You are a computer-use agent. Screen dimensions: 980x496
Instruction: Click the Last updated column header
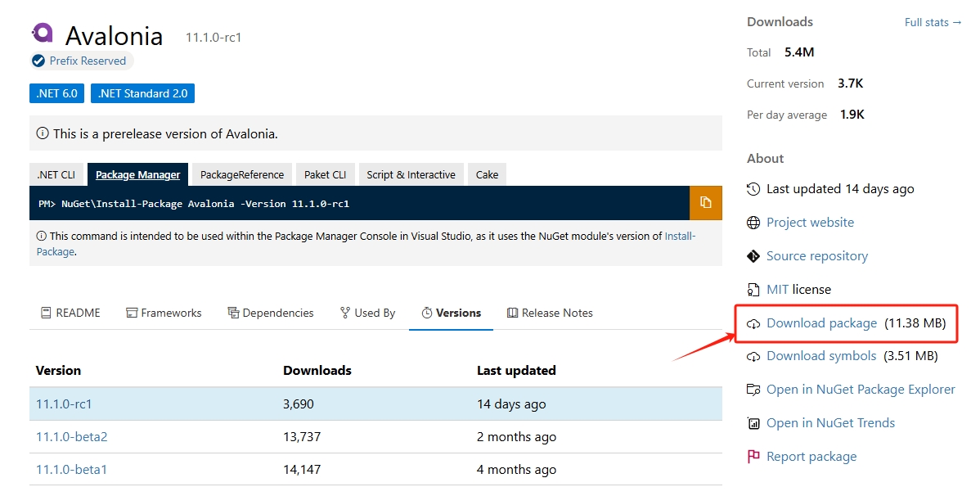click(516, 370)
